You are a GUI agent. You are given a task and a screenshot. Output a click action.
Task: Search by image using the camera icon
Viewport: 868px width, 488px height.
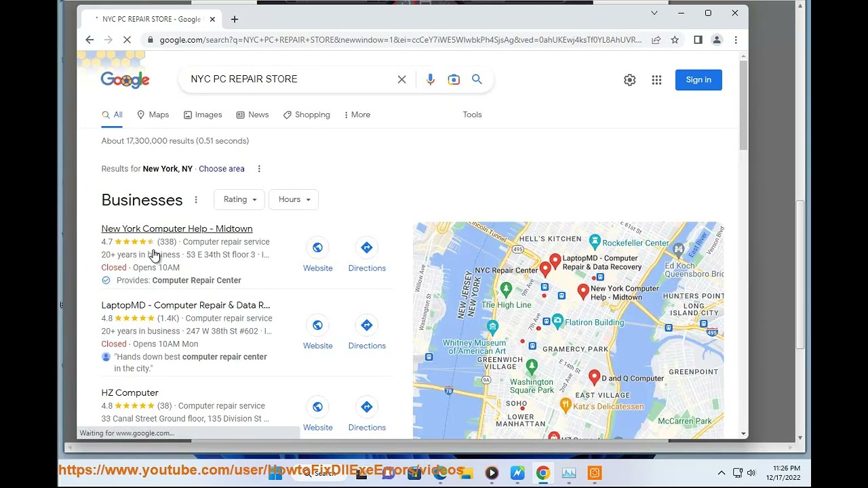pos(454,79)
